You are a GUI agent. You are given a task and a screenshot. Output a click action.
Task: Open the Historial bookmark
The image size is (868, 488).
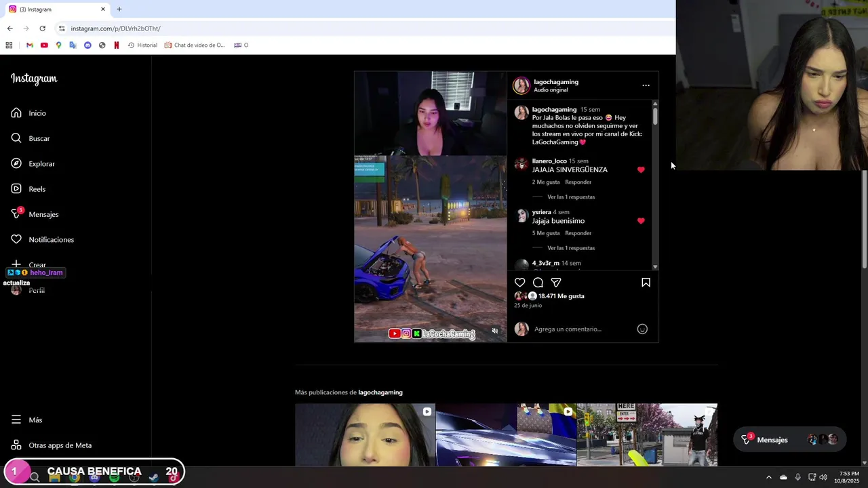coord(142,45)
